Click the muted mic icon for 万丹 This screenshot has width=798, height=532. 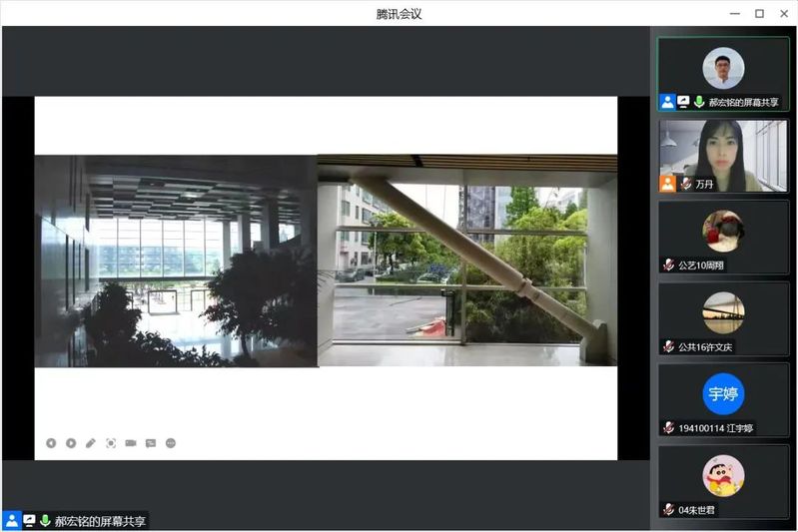click(x=686, y=184)
